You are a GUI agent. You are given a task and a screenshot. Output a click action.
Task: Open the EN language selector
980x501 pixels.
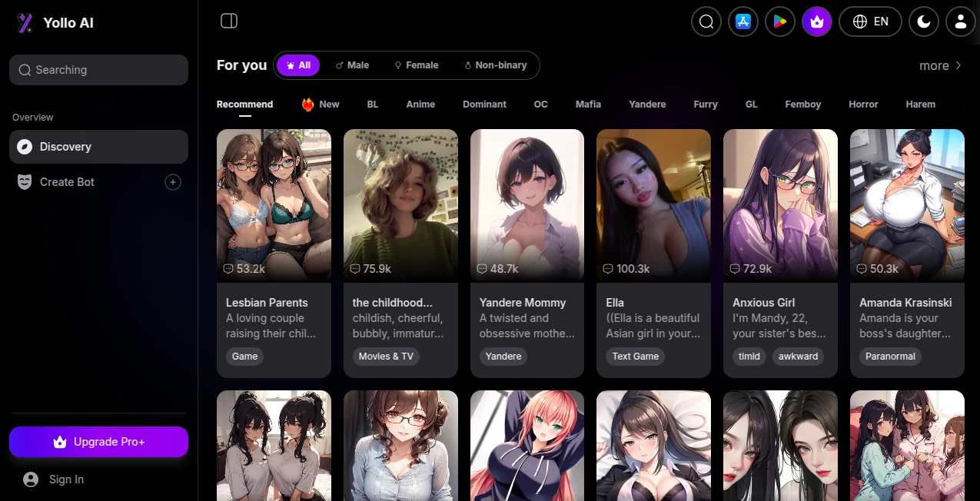pos(870,22)
